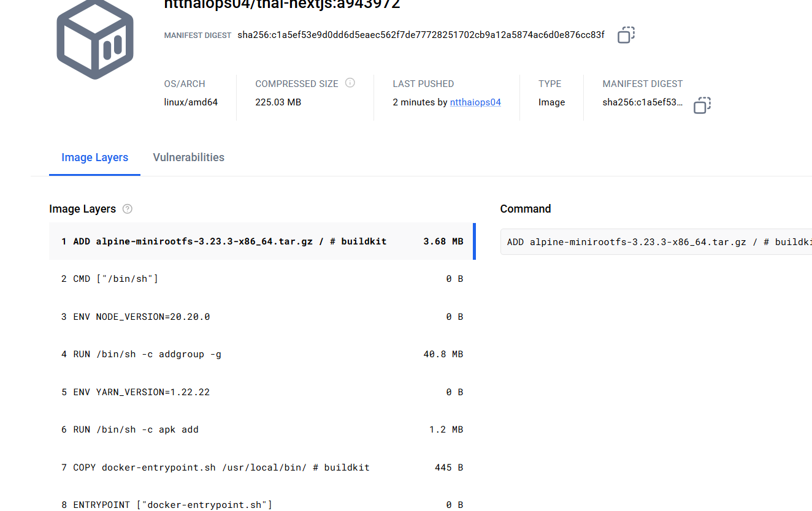Click the container image cube icon
This screenshot has width=812, height=511.
[95, 39]
